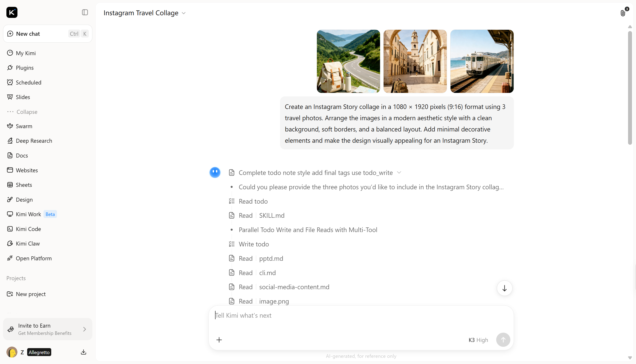Open the attachments paperclip icon

[623, 13]
